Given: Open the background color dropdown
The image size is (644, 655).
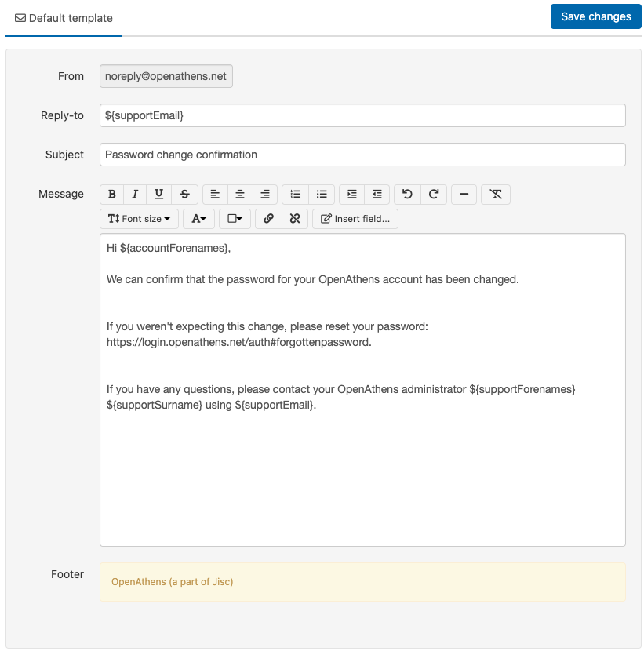Looking at the screenshot, I should point(235,219).
